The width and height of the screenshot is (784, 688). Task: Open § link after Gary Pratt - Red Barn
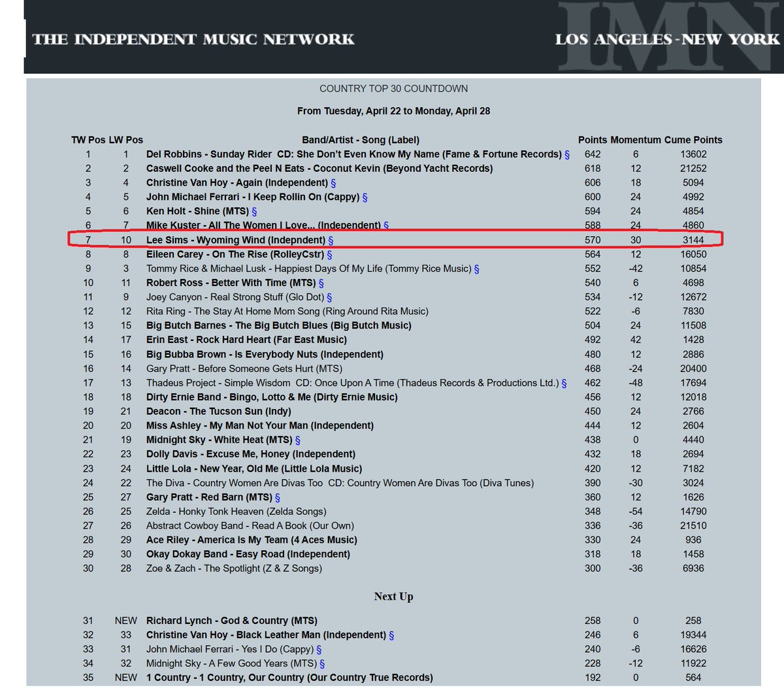tap(278, 497)
